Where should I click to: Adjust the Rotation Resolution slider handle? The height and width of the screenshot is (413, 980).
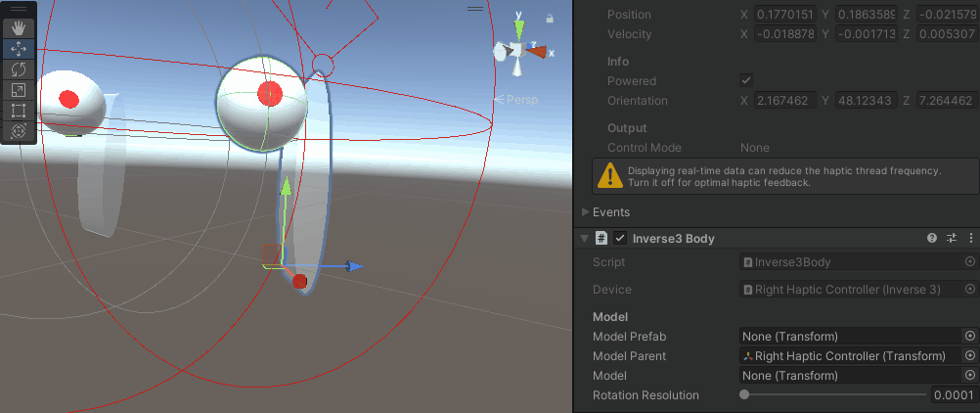pyautogui.click(x=743, y=394)
